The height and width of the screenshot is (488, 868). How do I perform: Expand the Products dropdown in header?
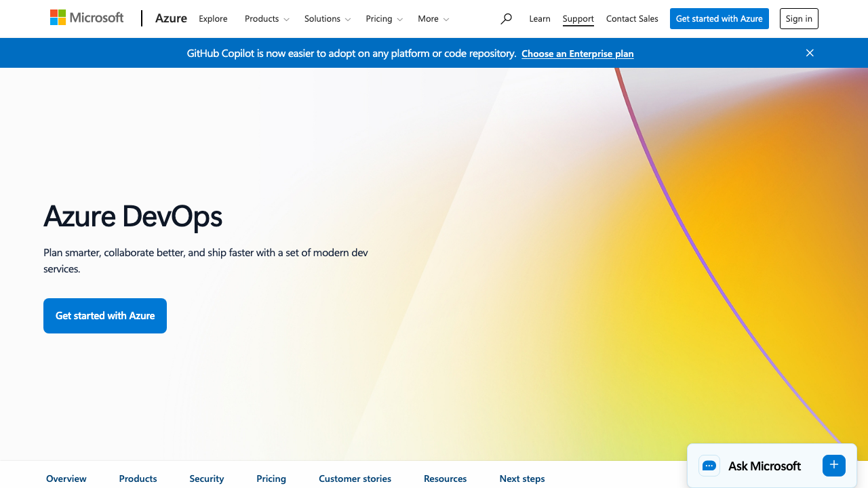267,19
